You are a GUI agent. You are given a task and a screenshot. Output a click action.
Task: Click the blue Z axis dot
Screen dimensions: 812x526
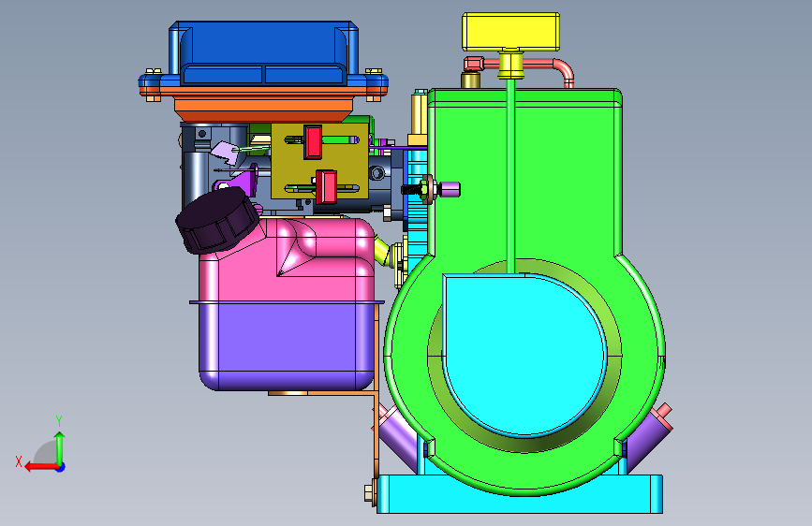tap(61, 467)
